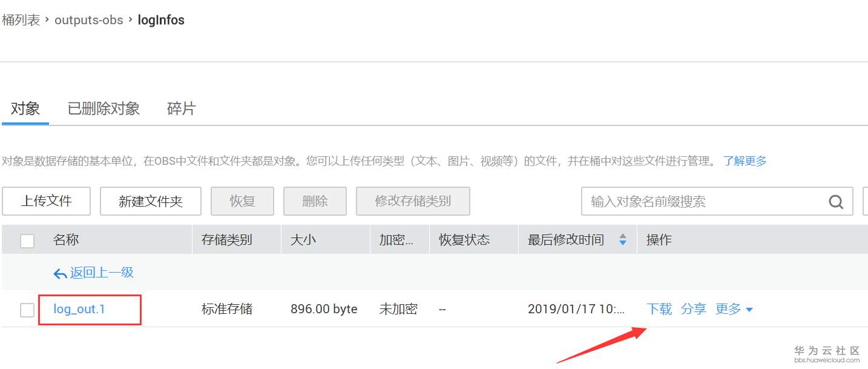868x369 pixels.
Task: Click 下载 for log_out.1
Action: click(659, 309)
